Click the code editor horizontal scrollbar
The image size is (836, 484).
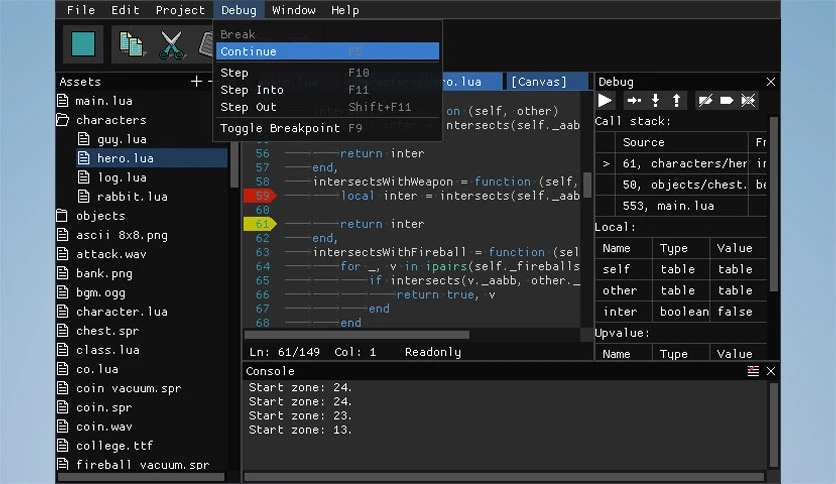357,335
